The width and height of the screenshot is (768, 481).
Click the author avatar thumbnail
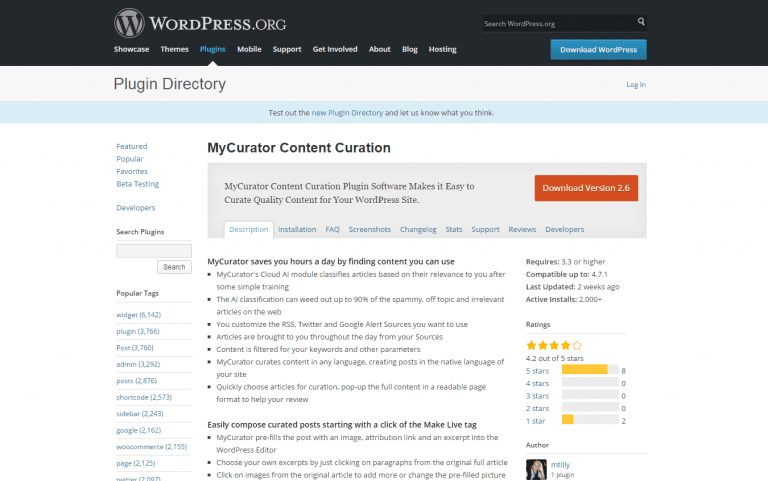pos(536,468)
